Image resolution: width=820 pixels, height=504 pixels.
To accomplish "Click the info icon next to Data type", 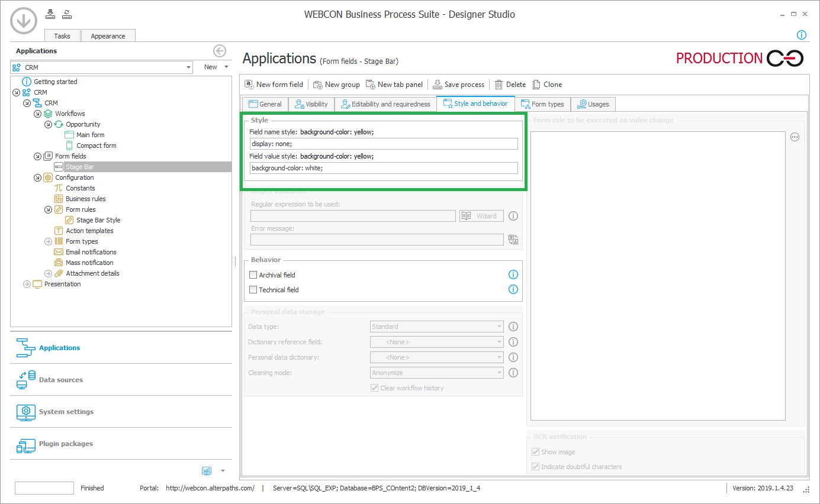I will 513,327.
